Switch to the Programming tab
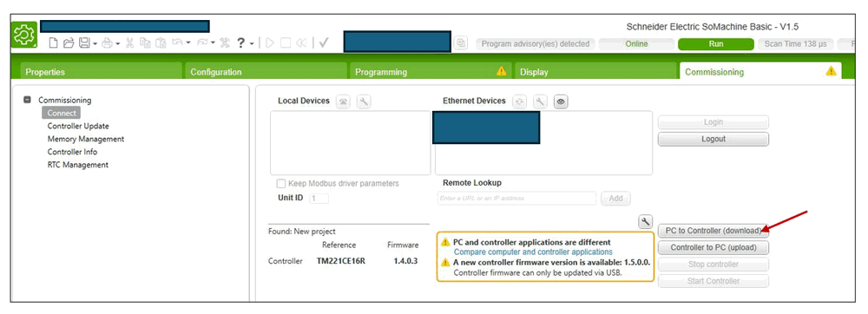The width and height of the screenshot is (868, 314). click(431, 71)
